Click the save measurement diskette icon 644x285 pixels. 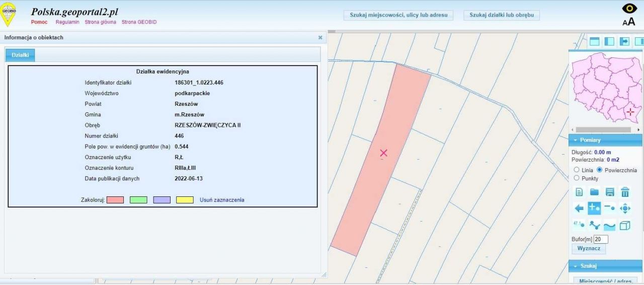[x=610, y=192]
